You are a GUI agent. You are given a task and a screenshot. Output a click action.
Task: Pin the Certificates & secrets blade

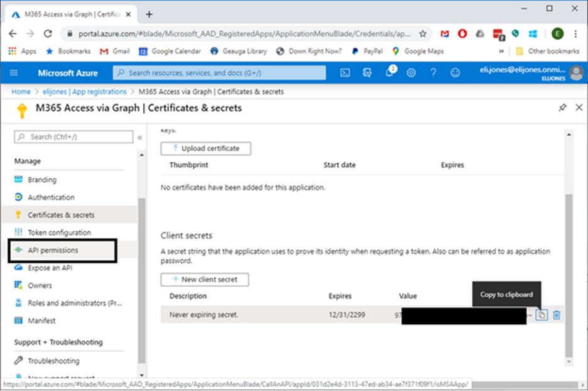(x=562, y=108)
